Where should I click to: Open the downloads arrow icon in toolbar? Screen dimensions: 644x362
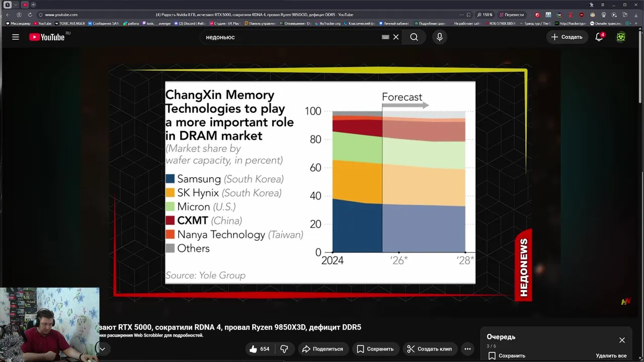[636, 15]
